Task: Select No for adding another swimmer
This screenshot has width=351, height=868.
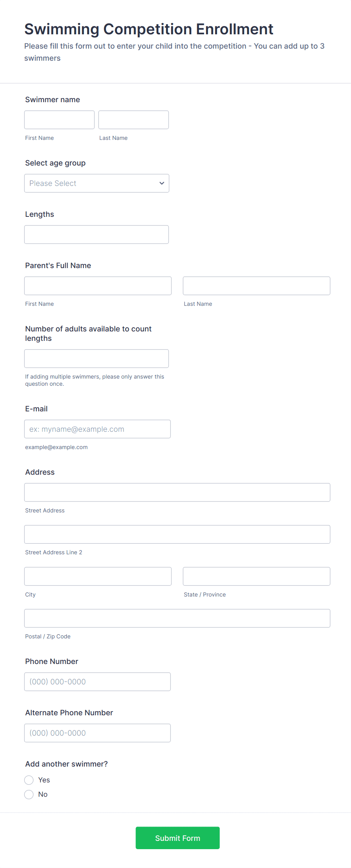Action: click(x=29, y=794)
